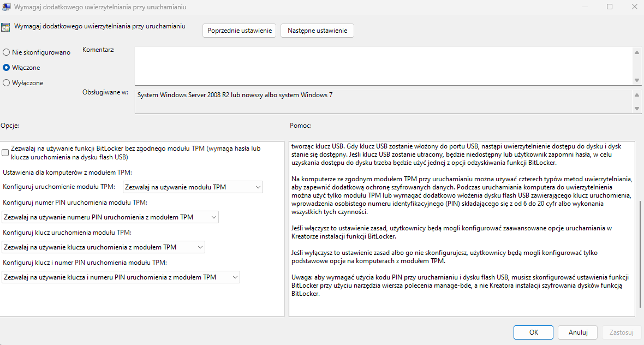Click the 'Konfiguruj klucz i numer PIN' label
The image size is (644, 345).
(x=85, y=263)
